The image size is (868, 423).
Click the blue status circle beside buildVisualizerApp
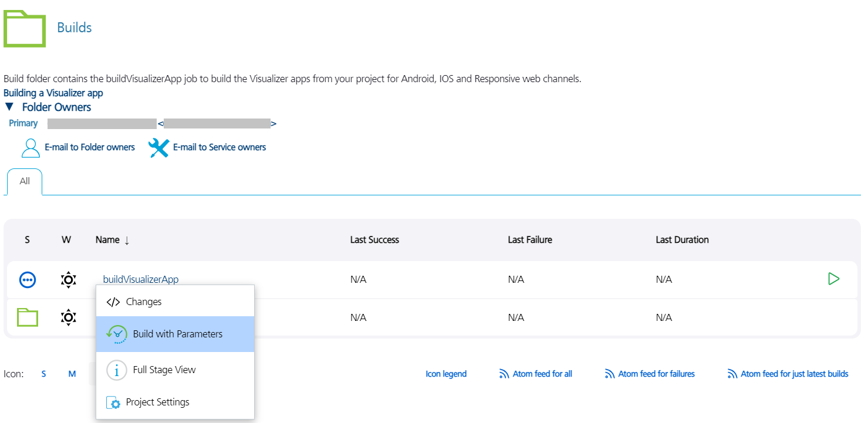[28, 280]
